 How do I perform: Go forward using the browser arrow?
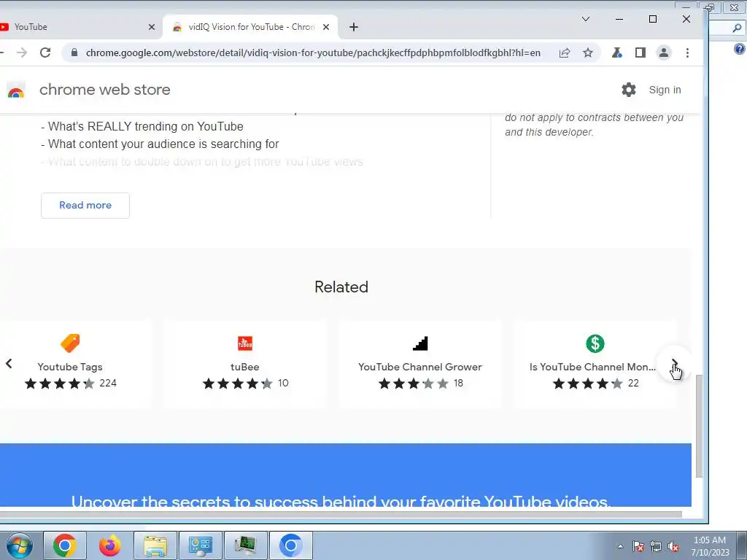[x=22, y=52]
